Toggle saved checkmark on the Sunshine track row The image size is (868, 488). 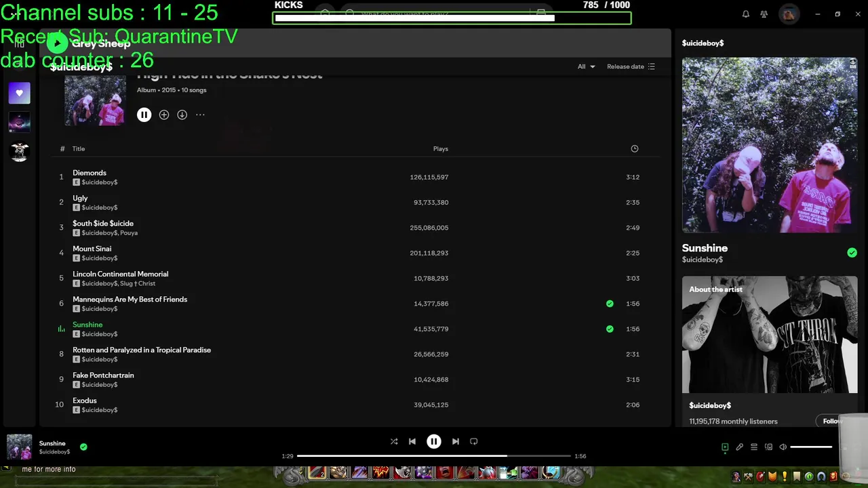point(610,329)
